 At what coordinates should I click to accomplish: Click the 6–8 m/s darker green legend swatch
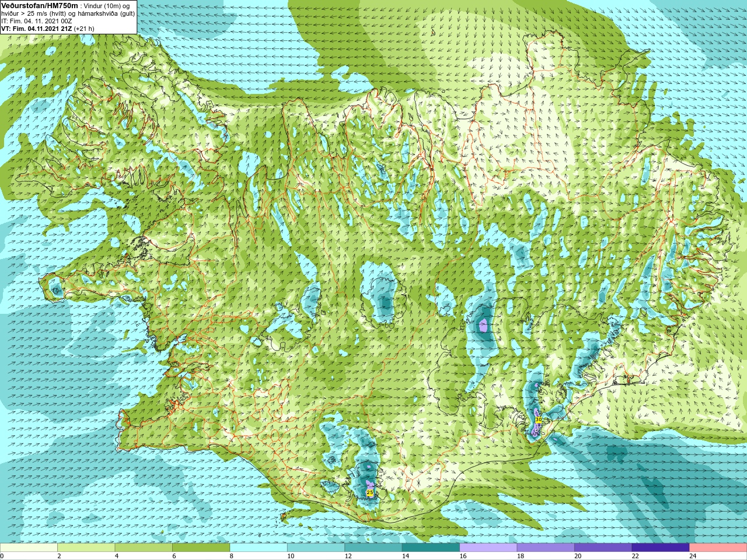pyautogui.click(x=201, y=548)
